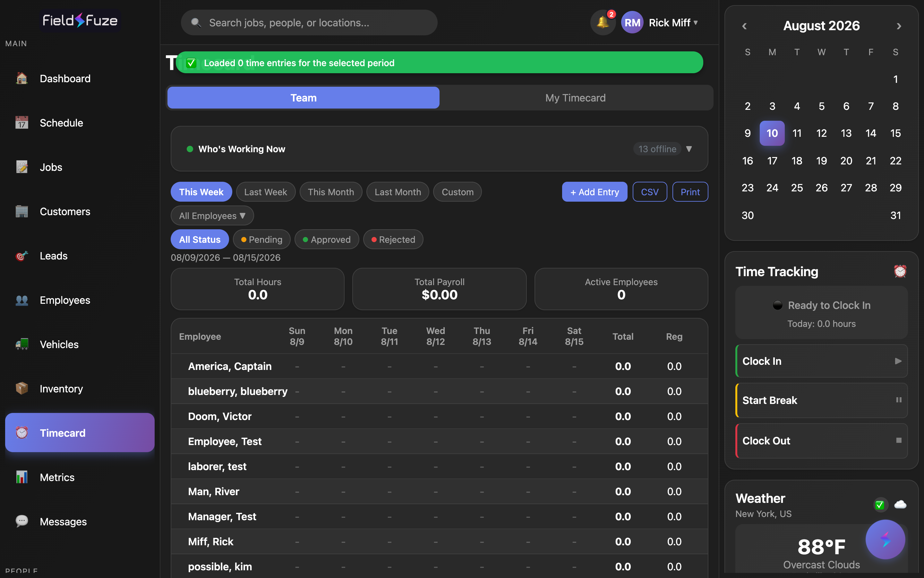The height and width of the screenshot is (578, 924).
Task: Click the Timecard alarm clock sidebar icon
Action: (22, 433)
